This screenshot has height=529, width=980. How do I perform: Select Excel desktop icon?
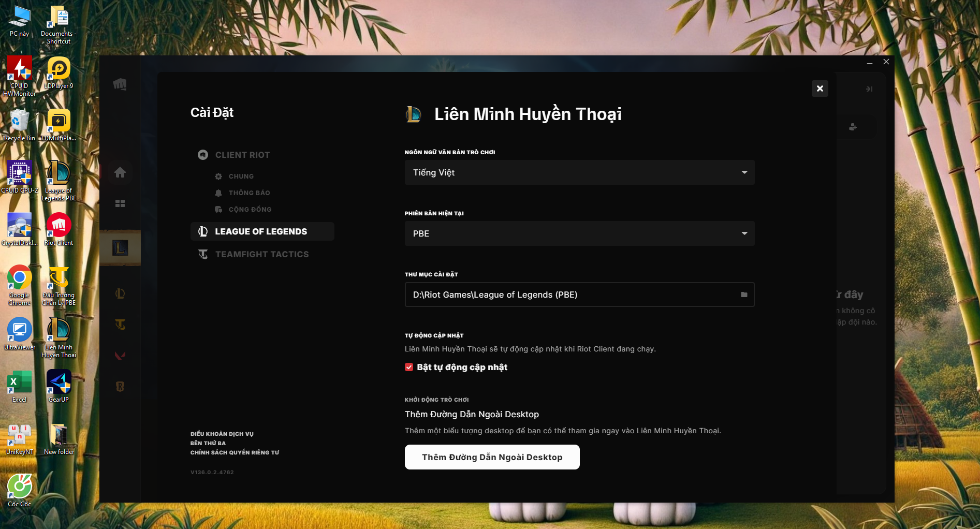[x=20, y=386]
